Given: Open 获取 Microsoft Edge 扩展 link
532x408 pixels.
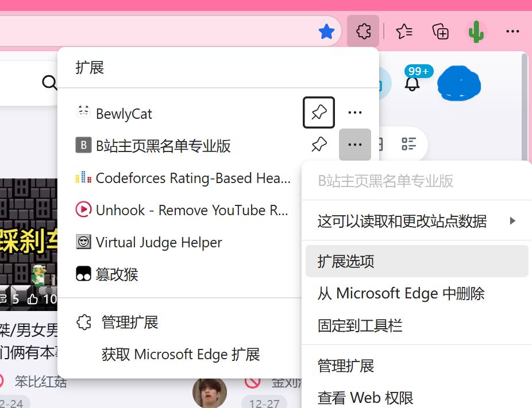Looking at the screenshot, I should [x=180, y=355].
